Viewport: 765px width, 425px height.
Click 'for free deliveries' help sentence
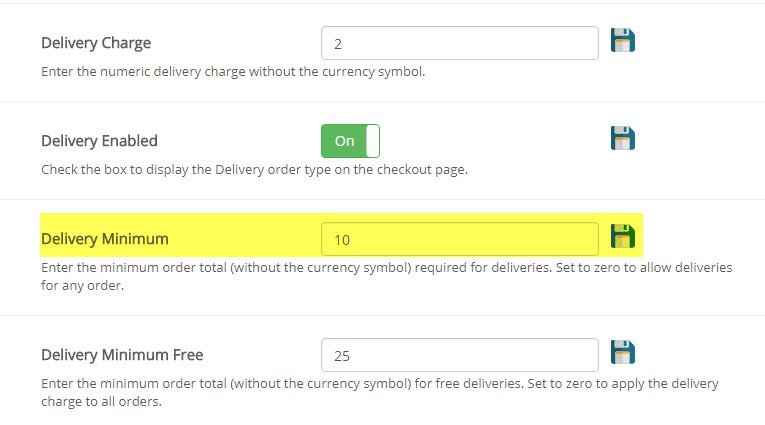(x=380, y=384)
